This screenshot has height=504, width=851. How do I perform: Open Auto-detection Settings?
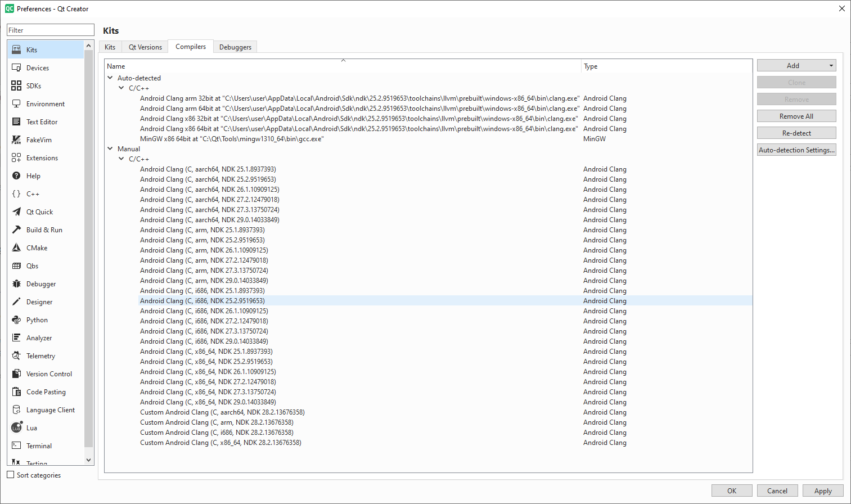(x=796, y=150)
